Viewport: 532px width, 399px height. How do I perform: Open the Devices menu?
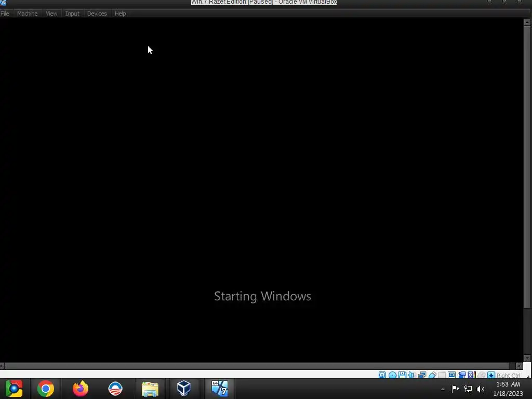[97, 14]
